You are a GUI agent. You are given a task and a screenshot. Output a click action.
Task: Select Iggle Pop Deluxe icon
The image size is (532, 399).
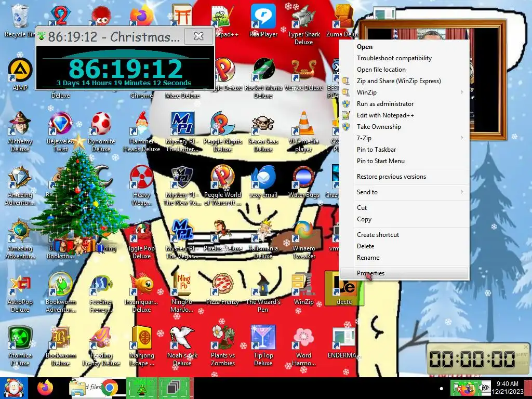[141, 239]
